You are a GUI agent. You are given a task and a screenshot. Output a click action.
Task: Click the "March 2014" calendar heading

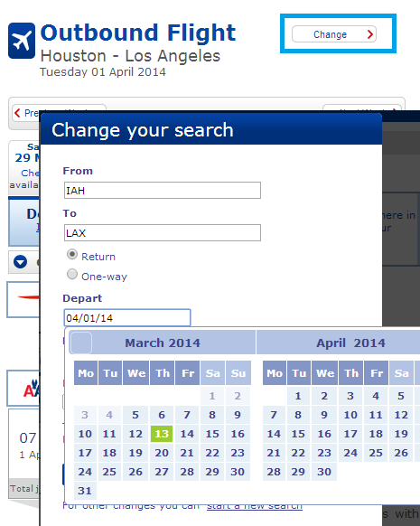[163, 343]
